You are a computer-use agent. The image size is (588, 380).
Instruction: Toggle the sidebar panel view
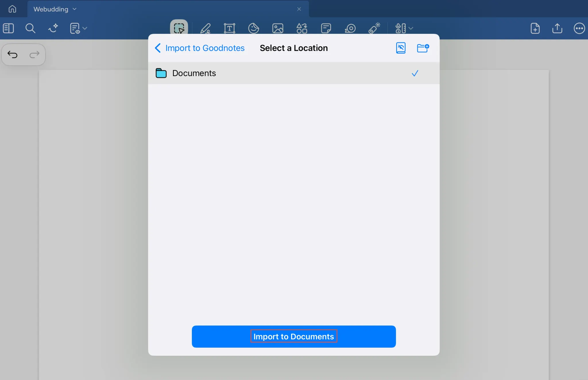[8, 28]
